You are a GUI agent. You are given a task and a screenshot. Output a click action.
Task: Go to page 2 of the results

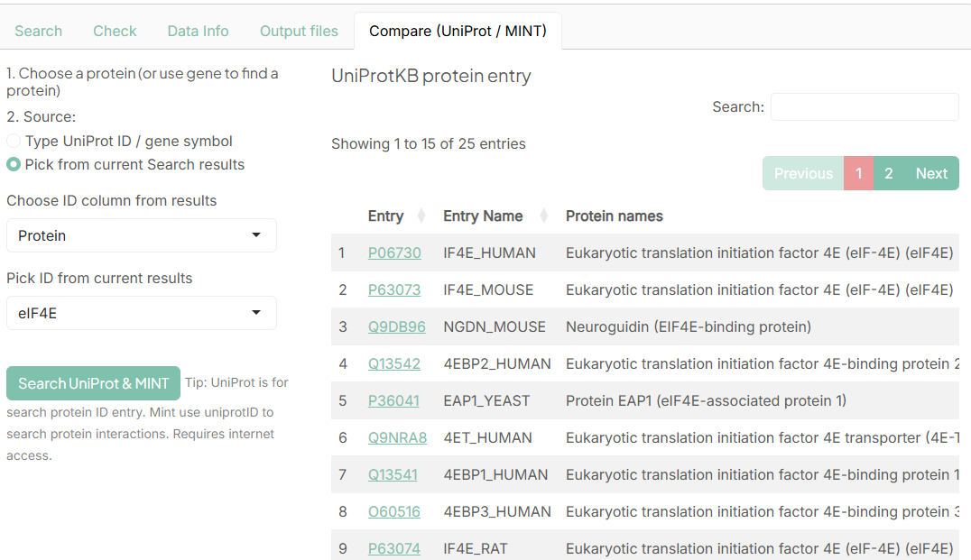tap(889, 172)
